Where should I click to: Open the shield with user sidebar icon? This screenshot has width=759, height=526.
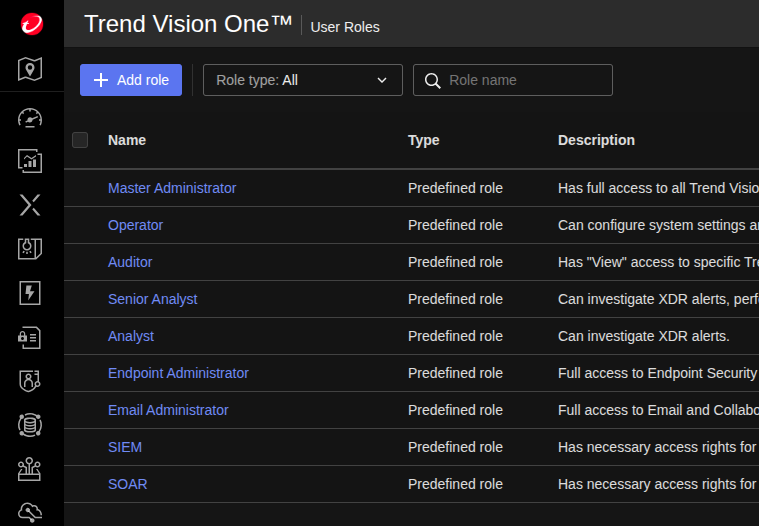(30, 381)
